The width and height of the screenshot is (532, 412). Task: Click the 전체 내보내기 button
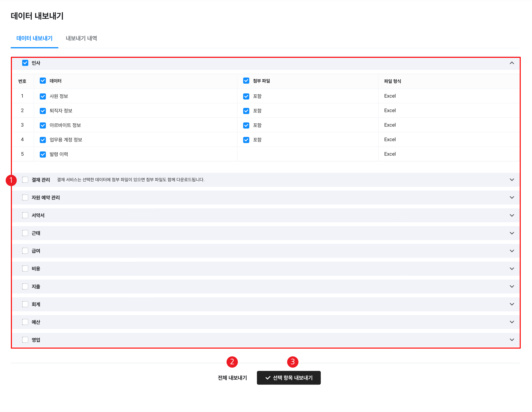click(232, 378)
